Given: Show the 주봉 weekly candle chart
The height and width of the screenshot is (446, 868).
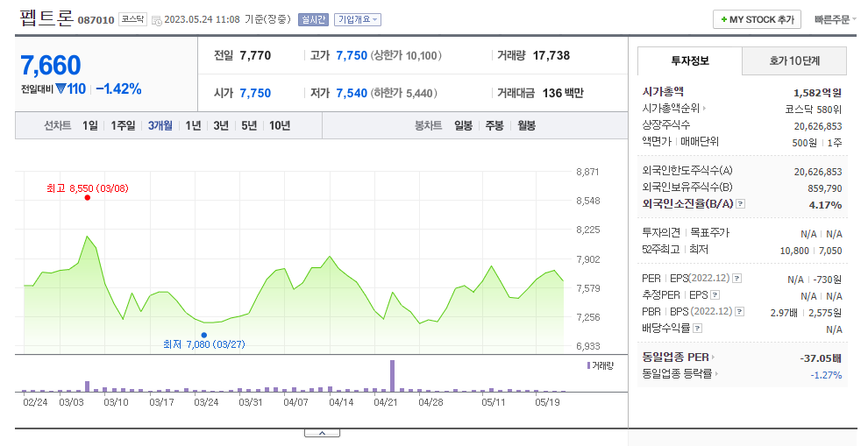Looking at the screenshot, I should 494,126.
